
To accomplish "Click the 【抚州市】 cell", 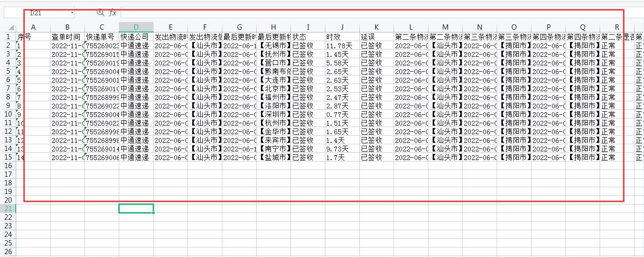I will pos(273,54).
